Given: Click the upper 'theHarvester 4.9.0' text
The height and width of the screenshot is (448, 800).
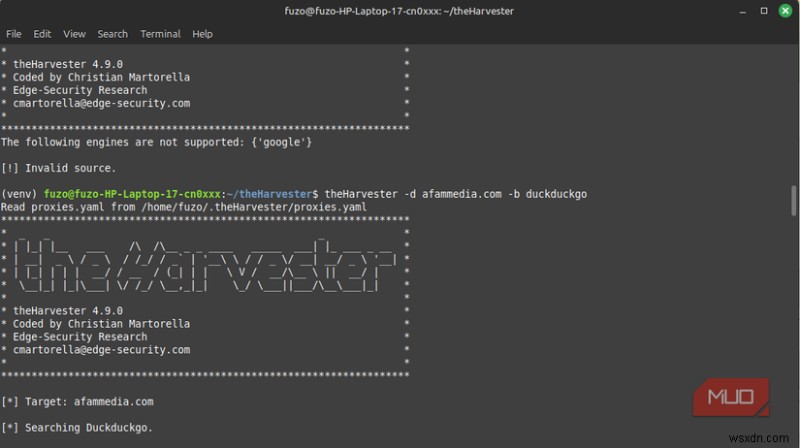Looking at the screenshot, I should [x=68, y=64].
